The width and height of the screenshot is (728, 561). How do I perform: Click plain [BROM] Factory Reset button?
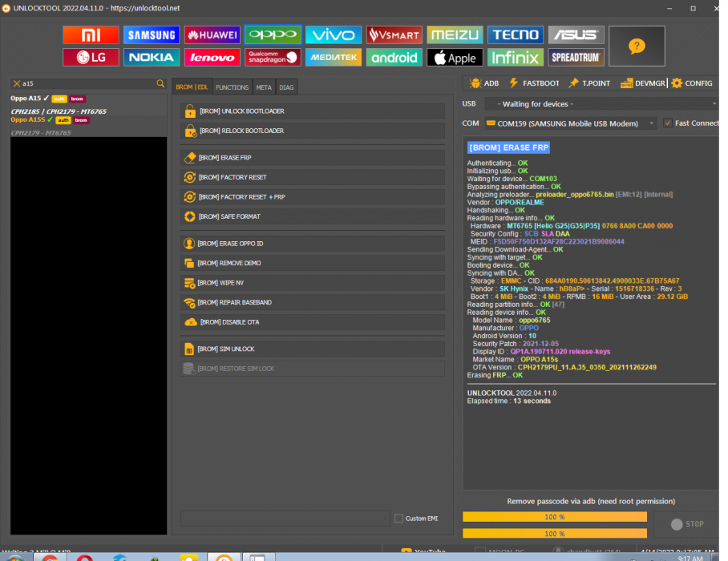click(313, 177)
